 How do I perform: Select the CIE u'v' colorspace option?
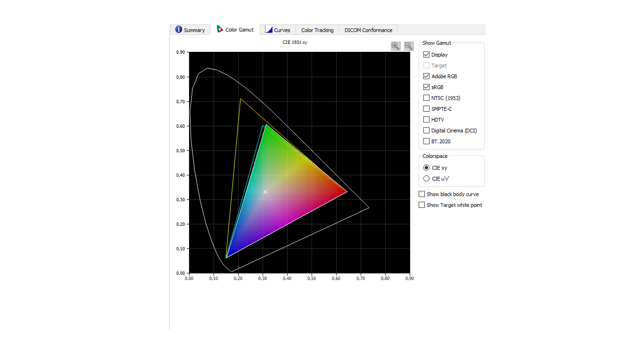pyautogui.click(x=427, y=179)
